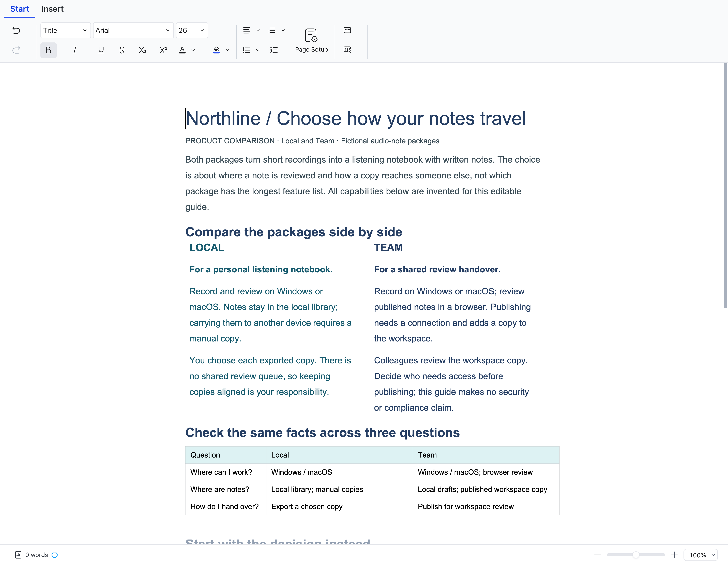Open the font size 26 dropdown
This screenshot has width=728, height=565.
192,30
